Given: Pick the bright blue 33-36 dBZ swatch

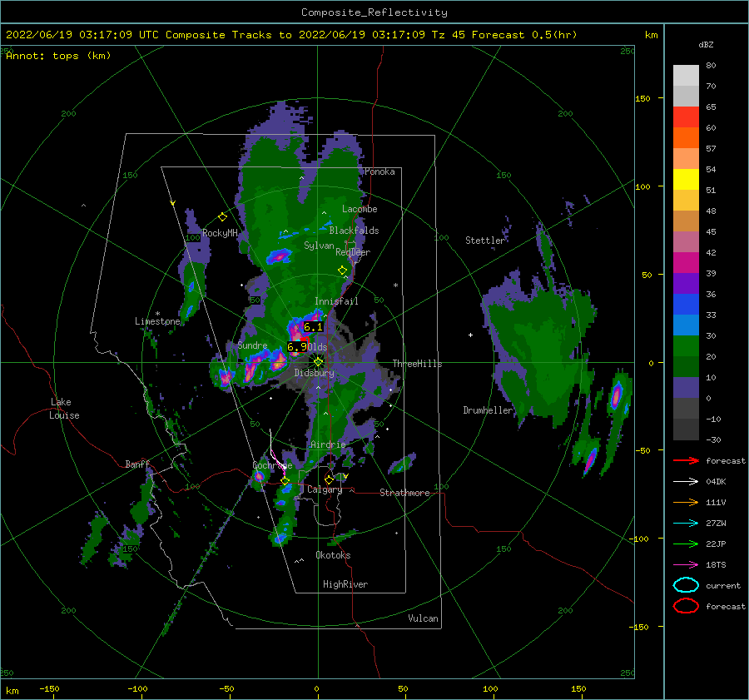Looking at the screenshot, I should coord(686,304).
